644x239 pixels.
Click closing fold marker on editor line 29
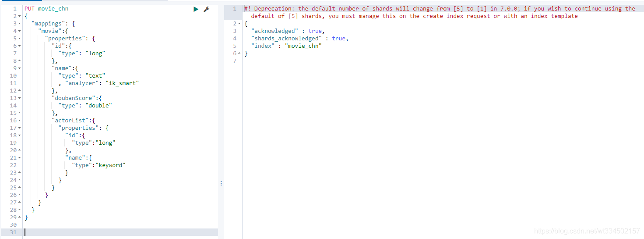(20, 218)
